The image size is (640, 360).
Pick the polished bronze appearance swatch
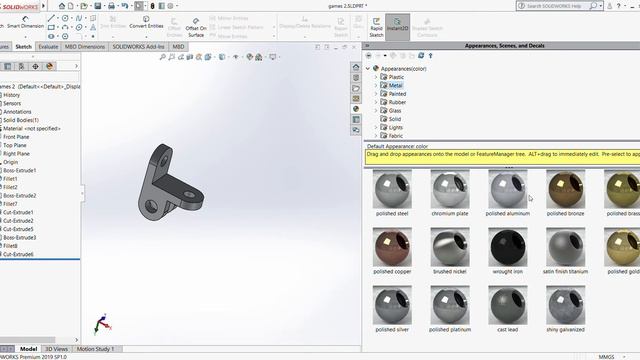tap(565, 189)
